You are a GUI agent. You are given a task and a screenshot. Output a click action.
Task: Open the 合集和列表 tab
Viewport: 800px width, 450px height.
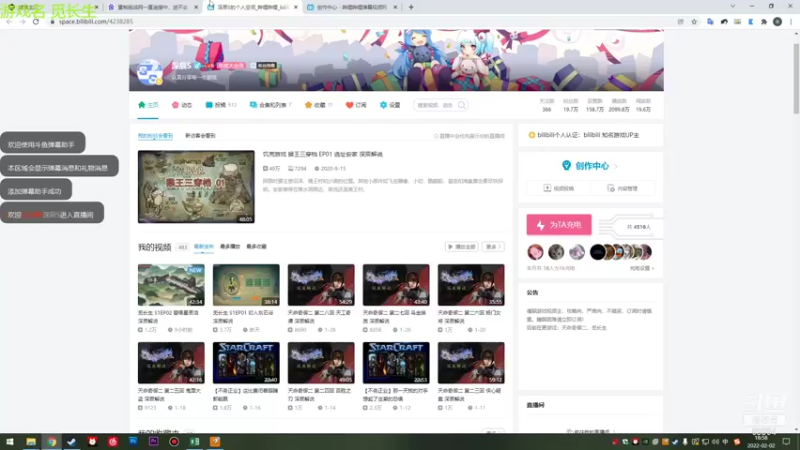click(270, 105)
